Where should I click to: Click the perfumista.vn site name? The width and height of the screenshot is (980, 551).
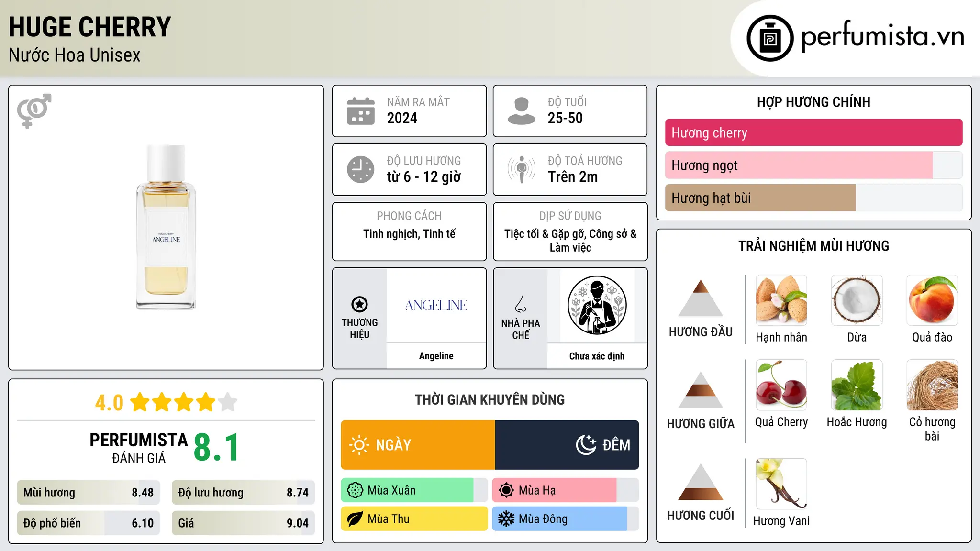coord(882,36)
